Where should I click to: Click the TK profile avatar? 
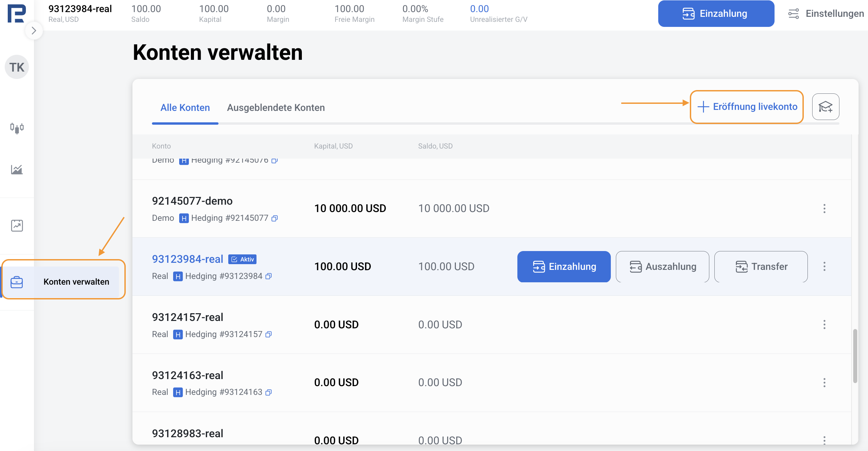[x=17, y=67]
